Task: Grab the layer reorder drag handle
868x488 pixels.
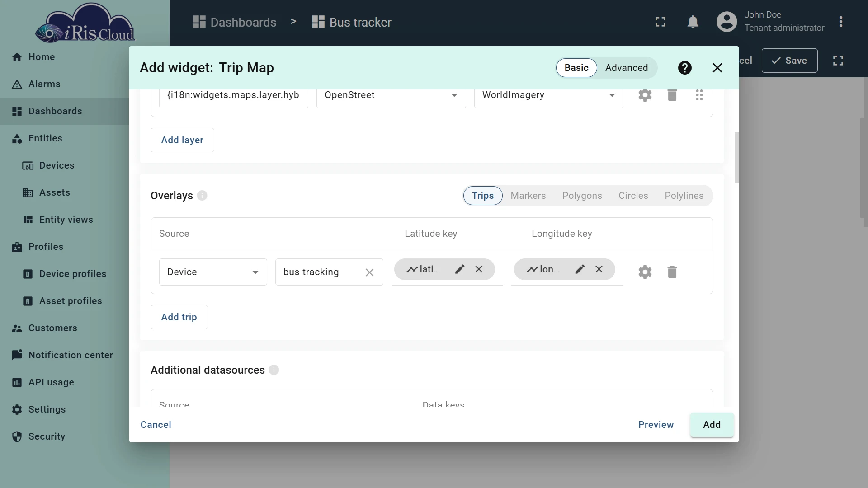Action: coord(699,95)
